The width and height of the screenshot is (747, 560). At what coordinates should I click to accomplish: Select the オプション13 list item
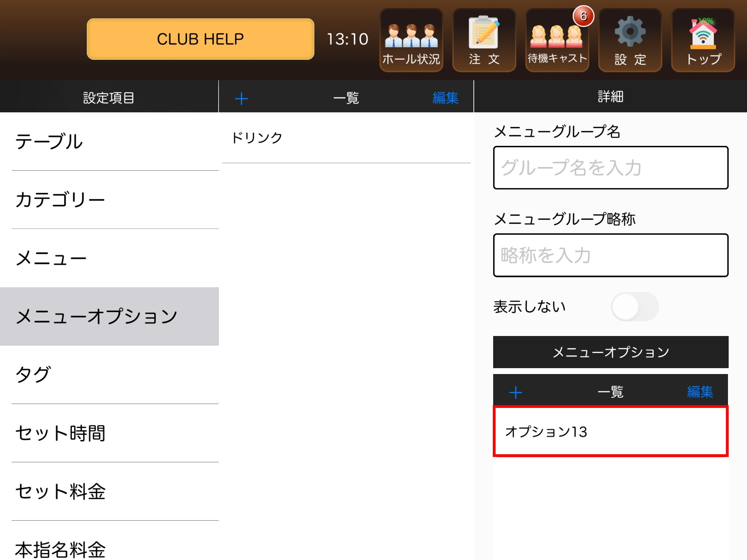click(x=611, y=431)
